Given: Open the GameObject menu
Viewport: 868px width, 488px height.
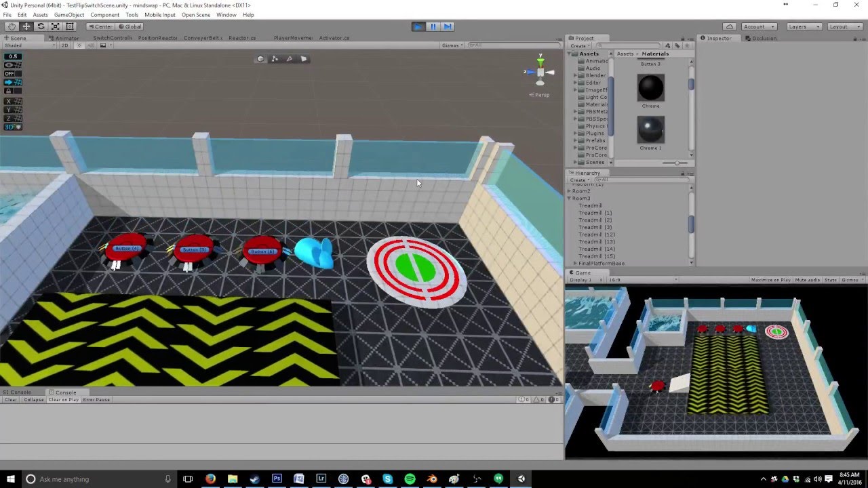Looking at the screenshot, I should [x=69, y=15].
